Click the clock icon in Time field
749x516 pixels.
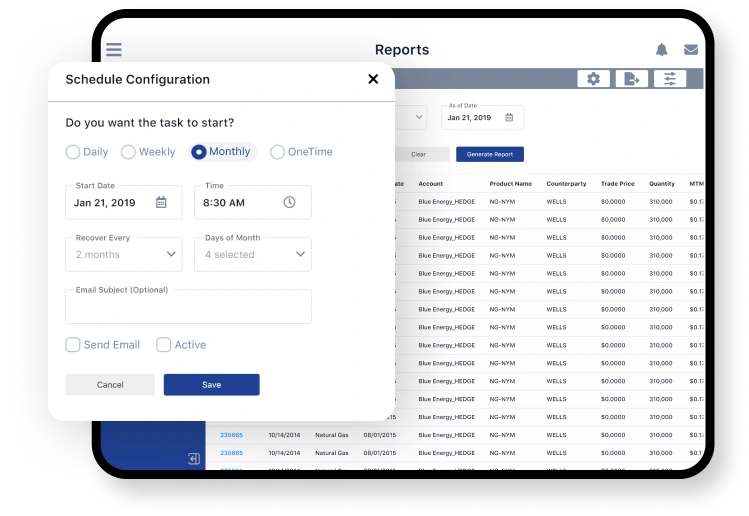click(289, 202)
